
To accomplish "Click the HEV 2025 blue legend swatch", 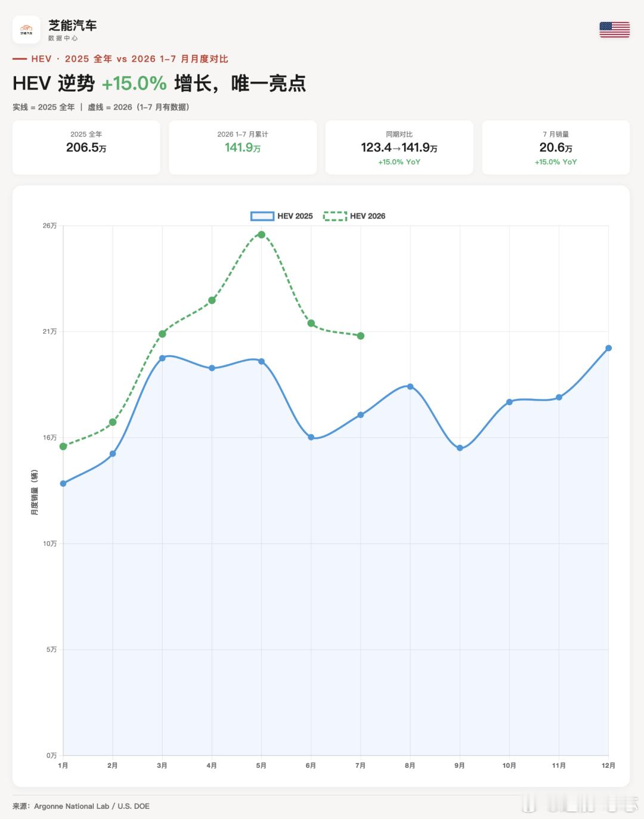I will (262, 216).
